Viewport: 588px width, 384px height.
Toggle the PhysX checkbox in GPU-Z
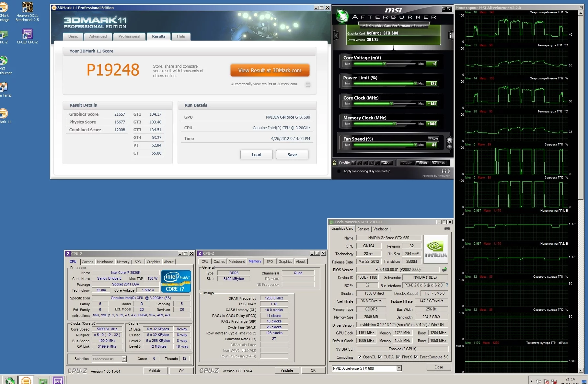pyautogui.click(x=398, y=357)
